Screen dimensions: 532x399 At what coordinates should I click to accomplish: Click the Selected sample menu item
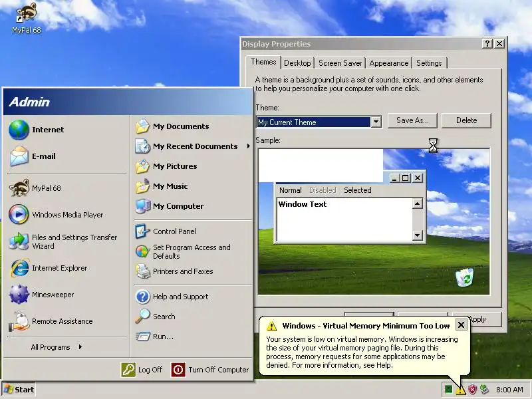tap(357, 190)
